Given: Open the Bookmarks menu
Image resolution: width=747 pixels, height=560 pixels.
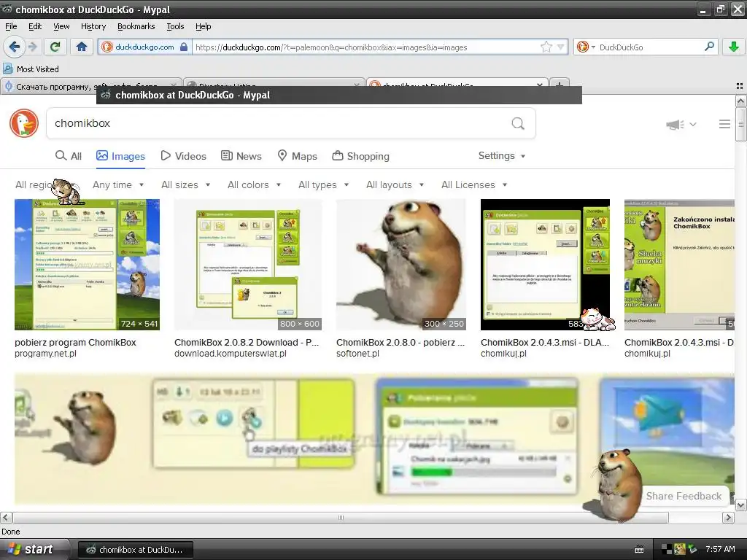Looking at the screenshot, I should (x=136, y=27).
